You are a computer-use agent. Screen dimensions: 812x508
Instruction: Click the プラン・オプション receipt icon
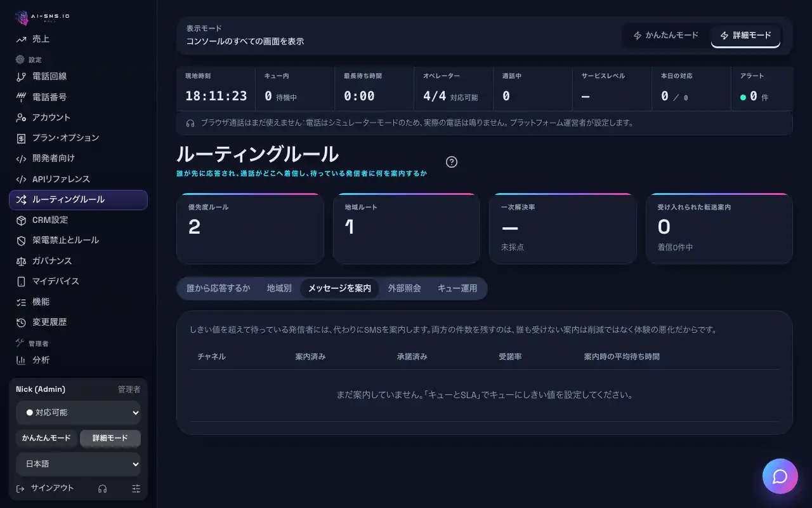tap(22, 138)
